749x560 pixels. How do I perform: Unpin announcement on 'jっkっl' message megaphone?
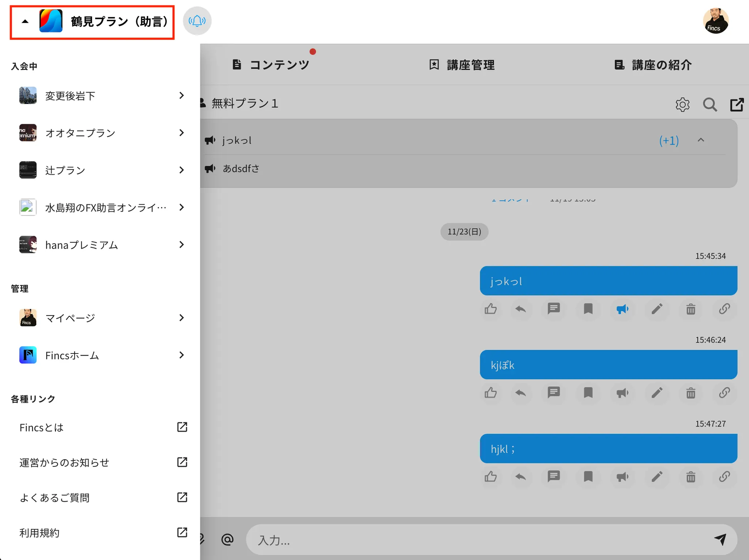[622, 309]
